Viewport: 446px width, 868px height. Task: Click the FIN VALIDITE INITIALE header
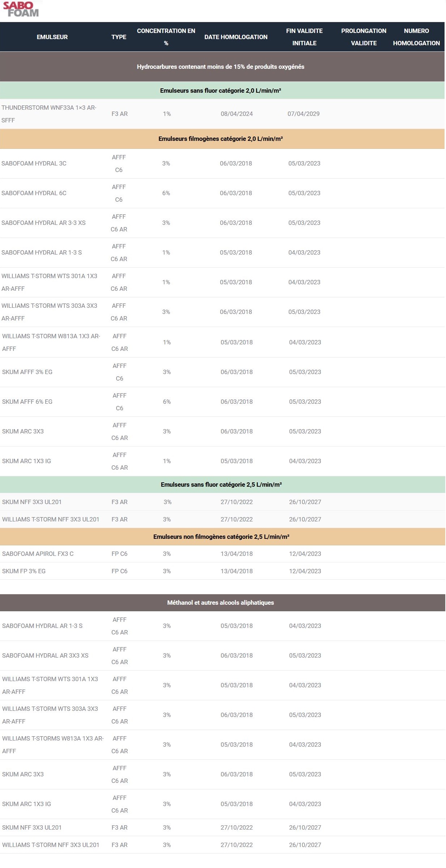tap(304, 37)
